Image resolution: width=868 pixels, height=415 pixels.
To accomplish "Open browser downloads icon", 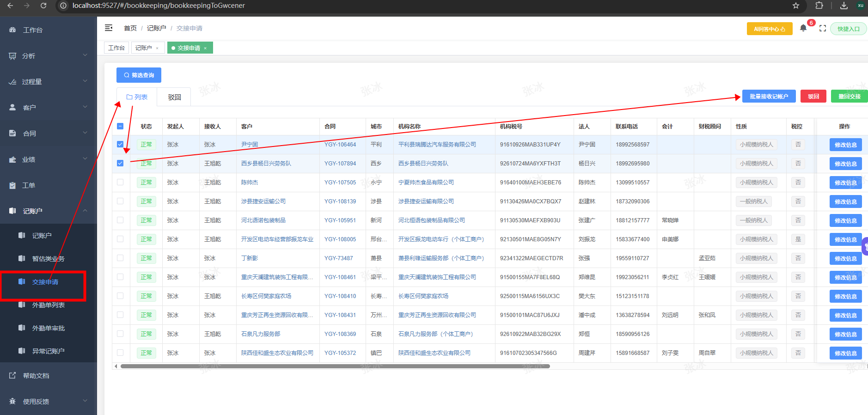I will [844, 6].
